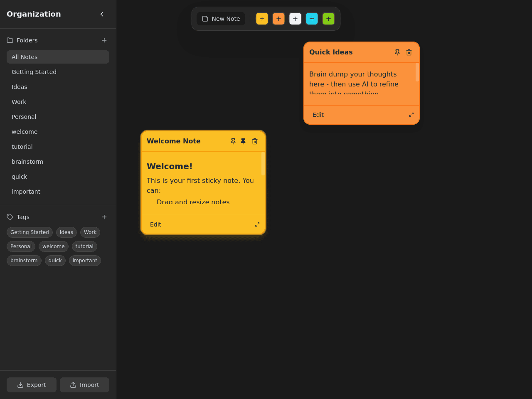Expand the Welcome Note to fullscreen
This screenshot has width=532, height=399.
257,224
